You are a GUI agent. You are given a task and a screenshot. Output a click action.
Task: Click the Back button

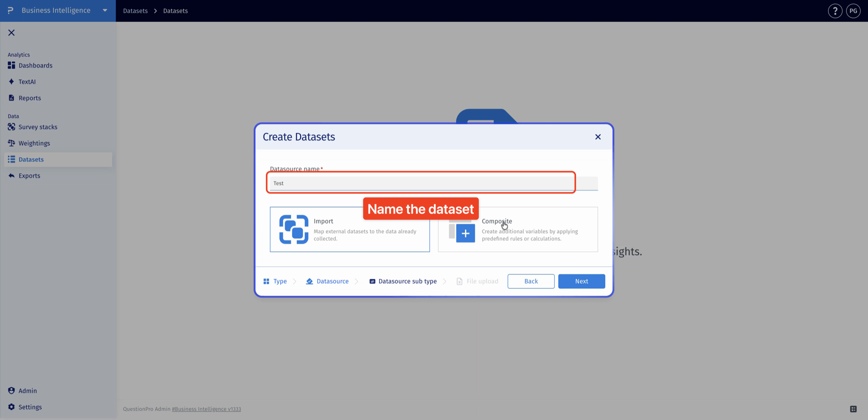[x=531, y=281]
